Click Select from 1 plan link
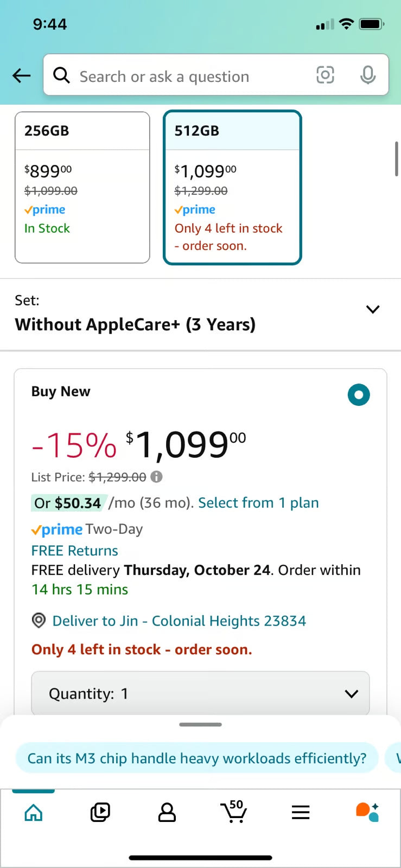 pyautogui.click(x=258, y=503)
